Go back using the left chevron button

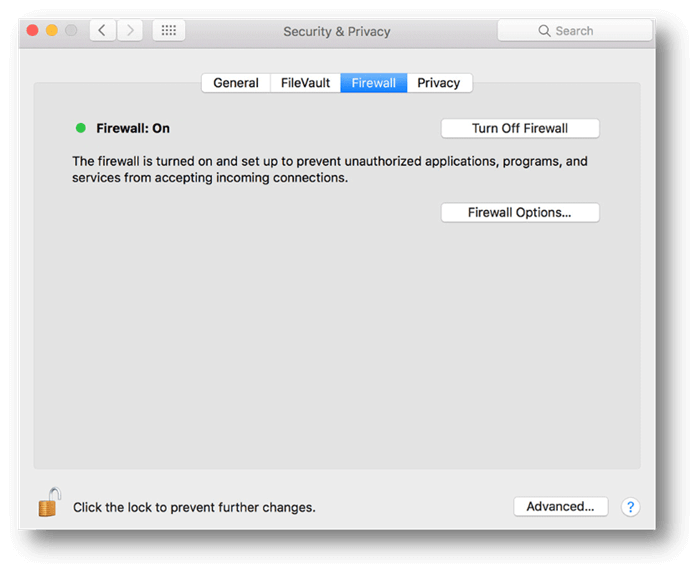(x=103, y=30)
